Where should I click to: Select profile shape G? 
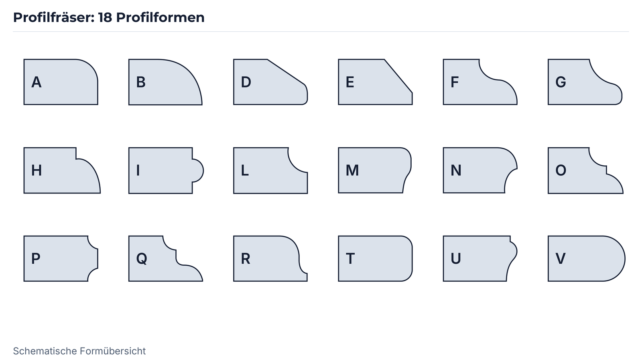tap(585, 82)
